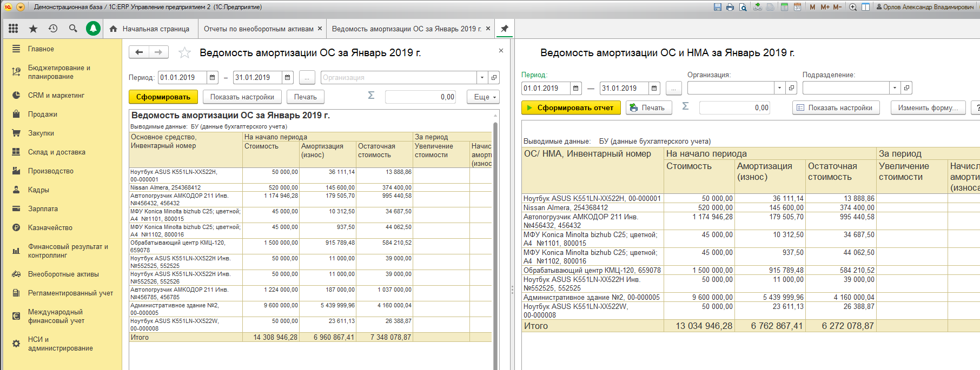Click the search magnifier icon in panel

[x=73, y=29]
